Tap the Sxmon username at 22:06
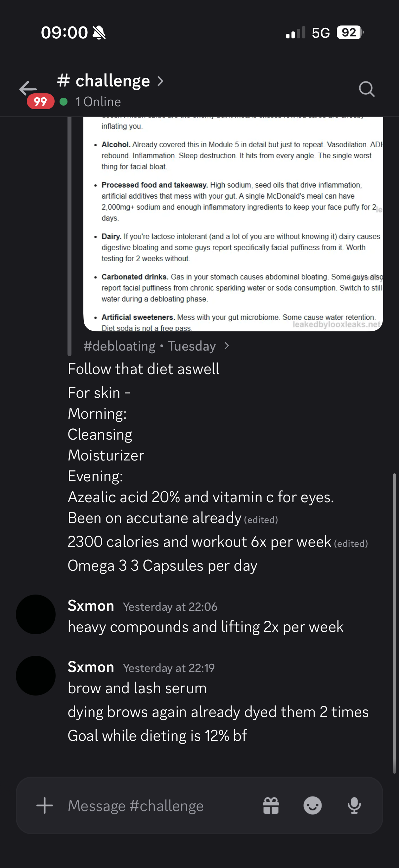The image size is (399, 868). click(x=91, y=606)
